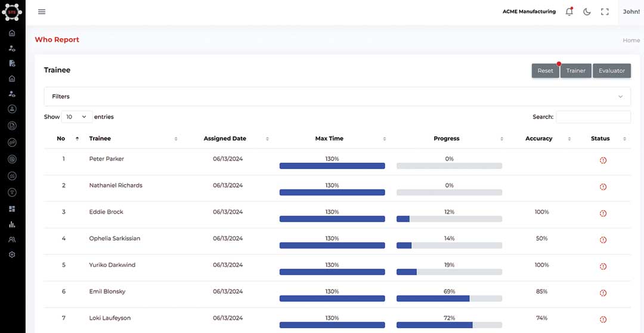Switch to the Trainer view

tap(575, 71)
